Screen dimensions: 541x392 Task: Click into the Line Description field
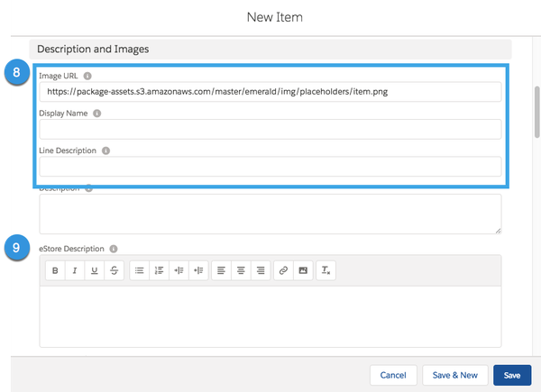point(270,166)
